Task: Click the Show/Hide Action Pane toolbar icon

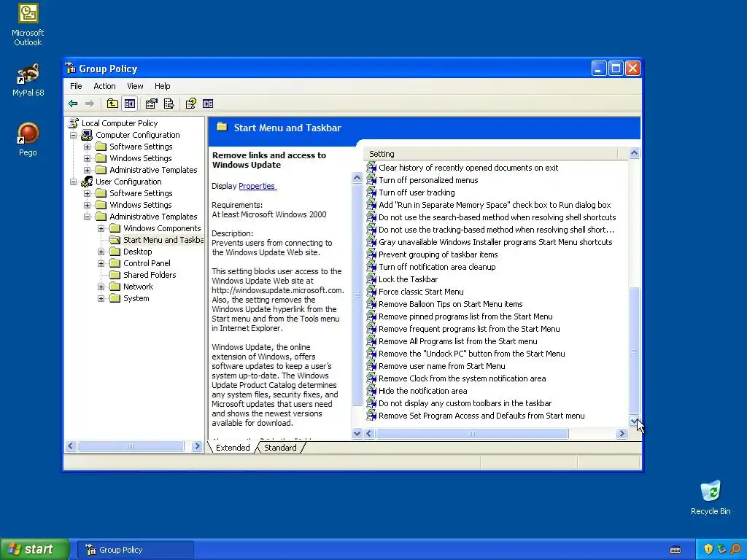Action: (208, 104)
